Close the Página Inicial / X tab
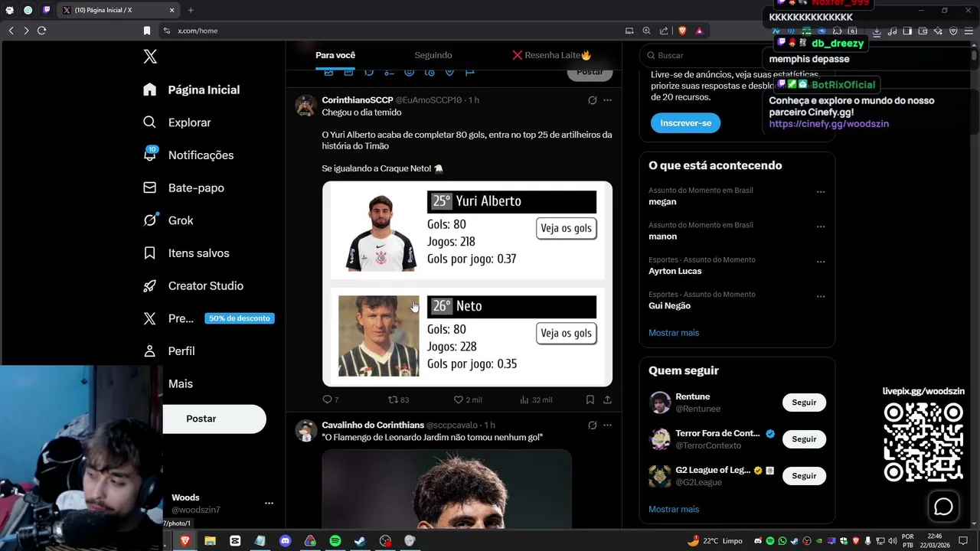 pyautogui.click(x=171, y=10)
